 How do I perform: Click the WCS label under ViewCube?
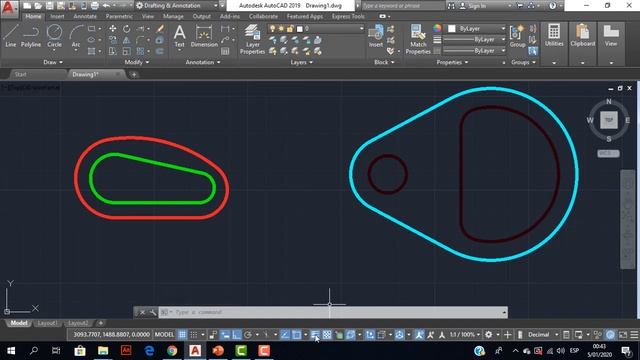coord(608,153)
